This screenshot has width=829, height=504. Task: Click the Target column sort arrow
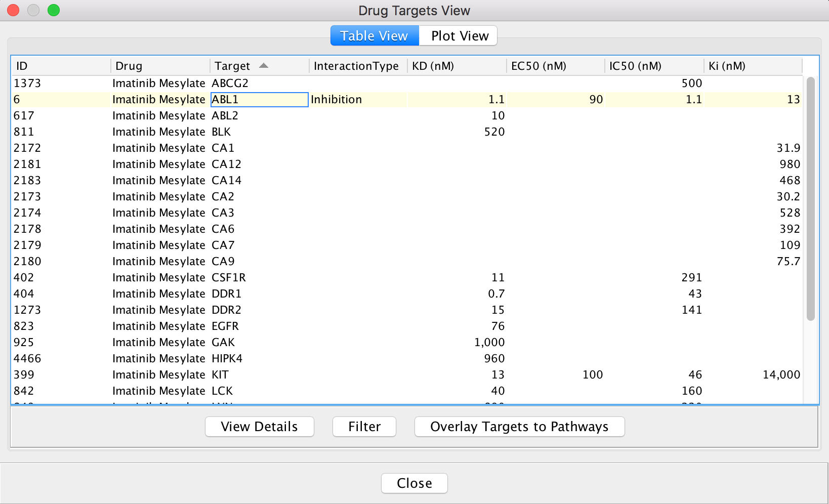click(263, 66)
